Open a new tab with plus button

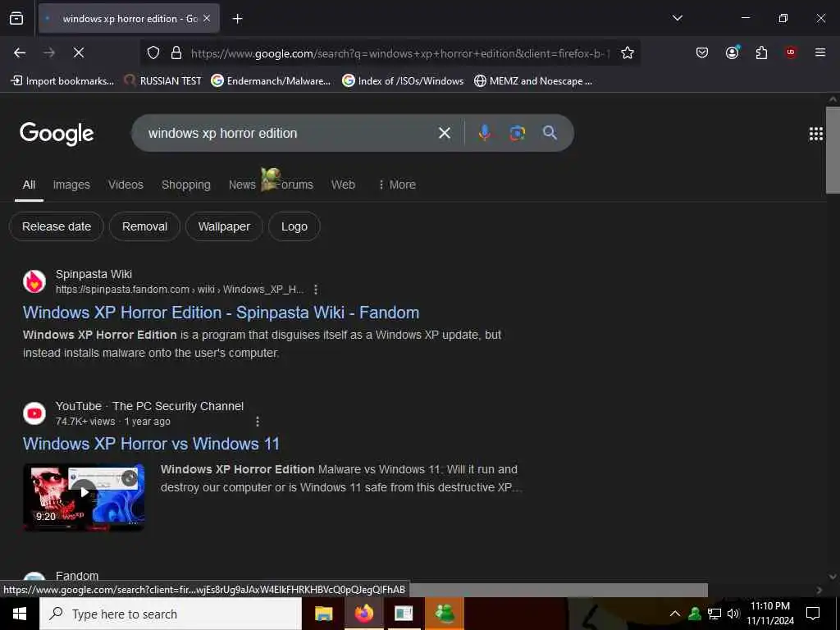click(x=237, y=19)
